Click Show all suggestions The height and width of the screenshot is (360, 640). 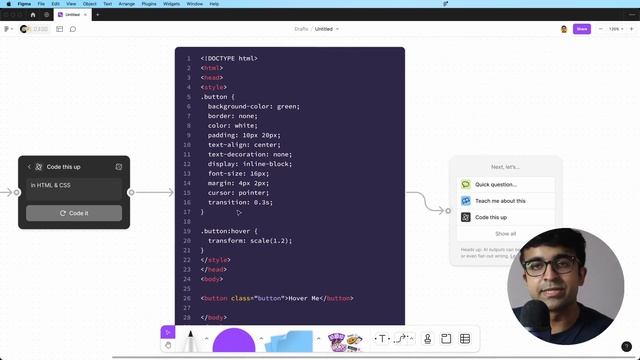click(506, 234)
